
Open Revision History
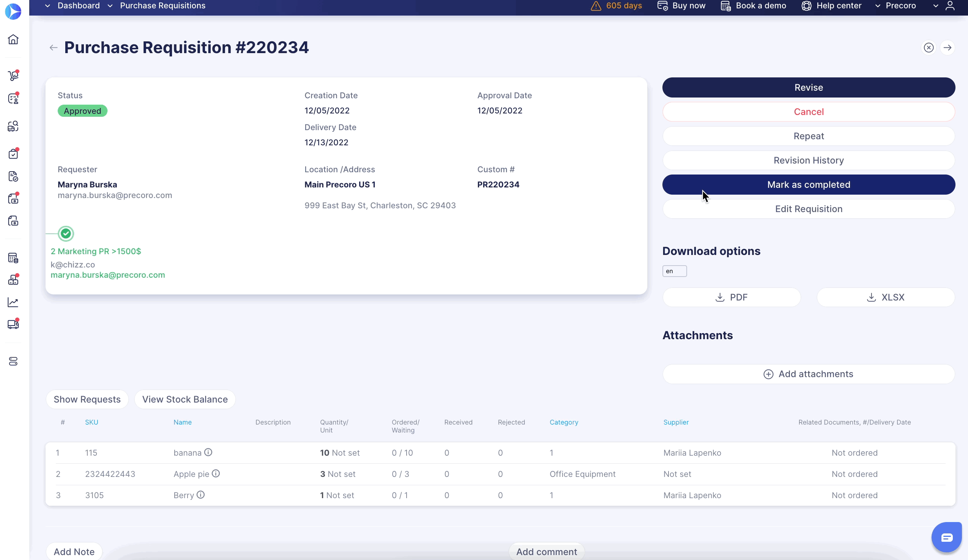[808, 160]
